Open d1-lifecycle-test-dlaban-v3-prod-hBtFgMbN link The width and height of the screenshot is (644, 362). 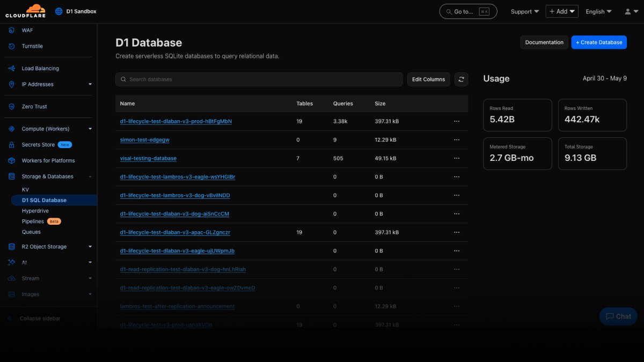pyautogui.click(x=176, y=121)
